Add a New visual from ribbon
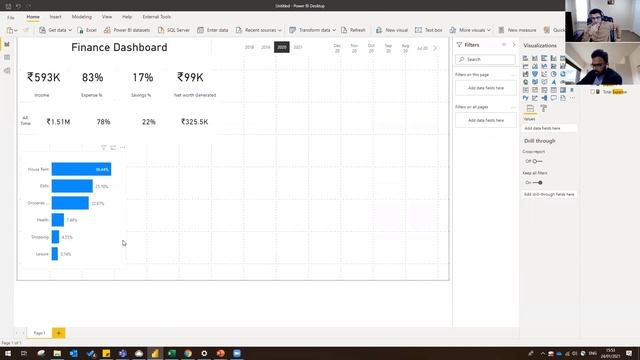 [x=392, y=30]
